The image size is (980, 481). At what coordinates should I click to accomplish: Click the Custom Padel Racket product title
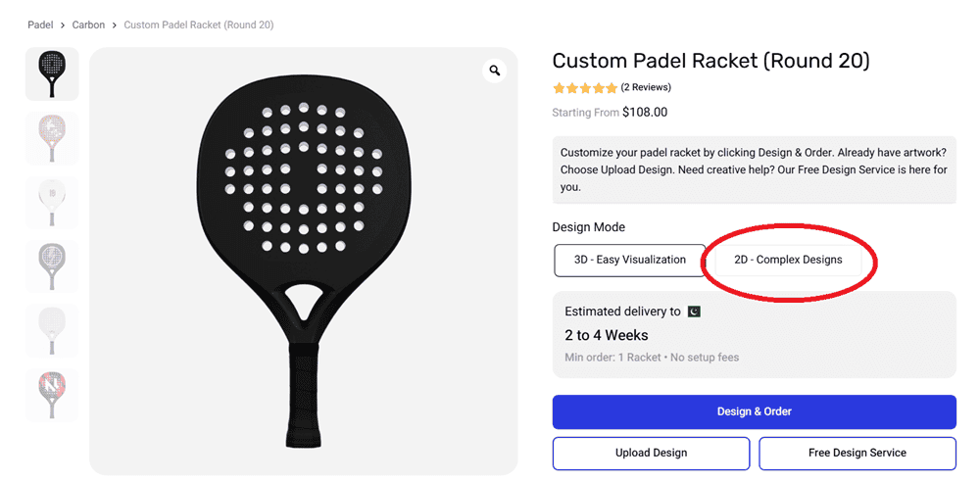click(x=710, y=61)
